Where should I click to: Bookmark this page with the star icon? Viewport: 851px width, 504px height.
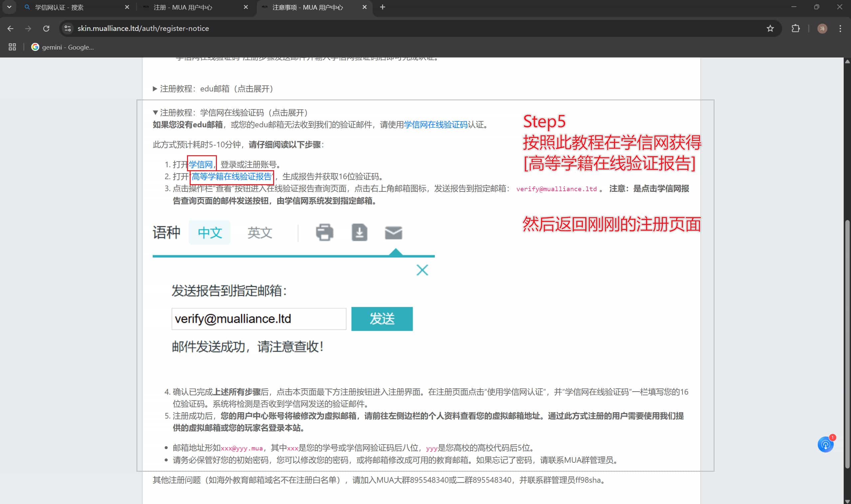tap(770, 29)
